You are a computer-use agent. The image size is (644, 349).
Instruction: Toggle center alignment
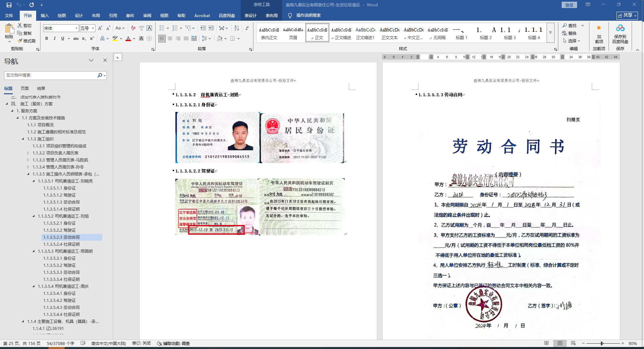tap(170, 38)
